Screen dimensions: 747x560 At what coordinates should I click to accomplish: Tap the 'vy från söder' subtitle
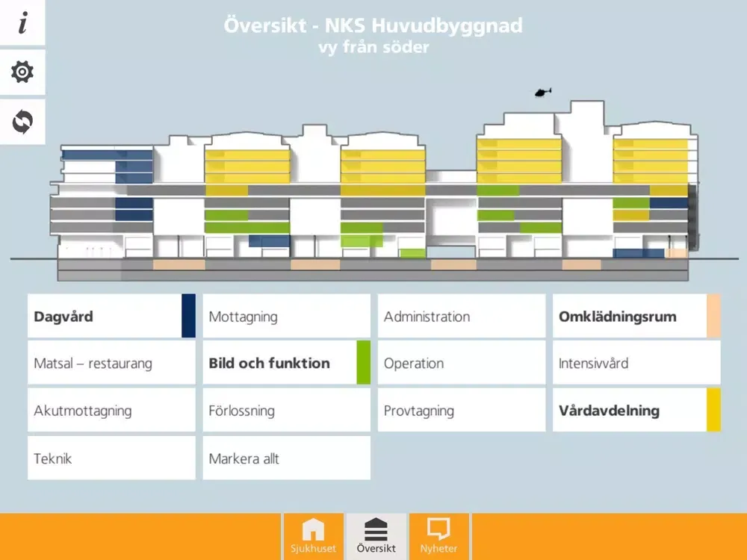click(x=373, y=48)
